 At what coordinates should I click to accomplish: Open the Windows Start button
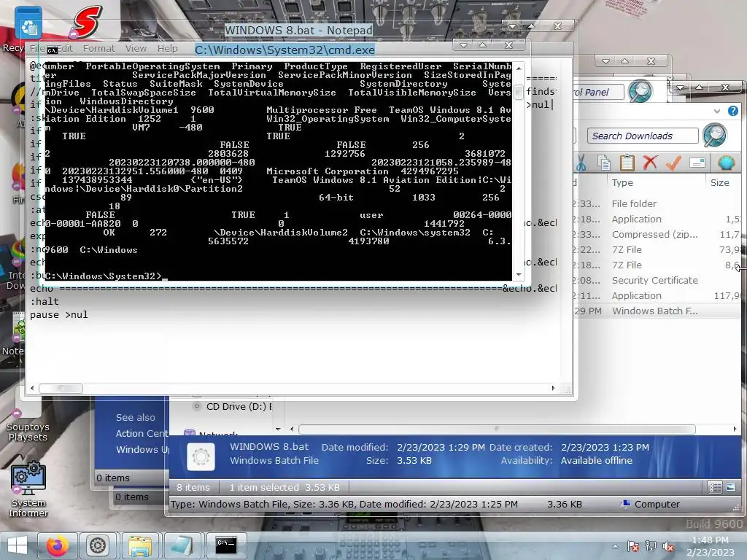pos(18,545)
